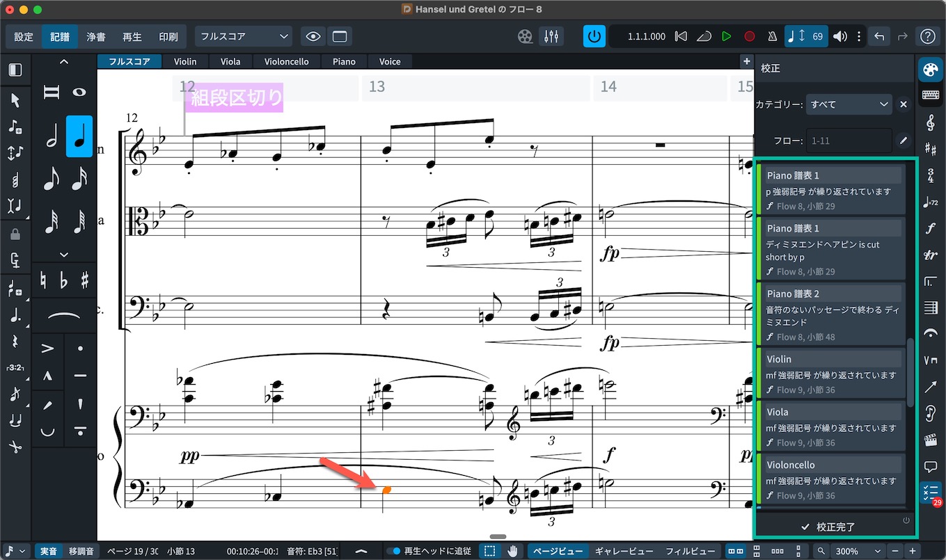Open the dynamics panel
Viewport: 946px width, 560px height.
coord(930,228)
